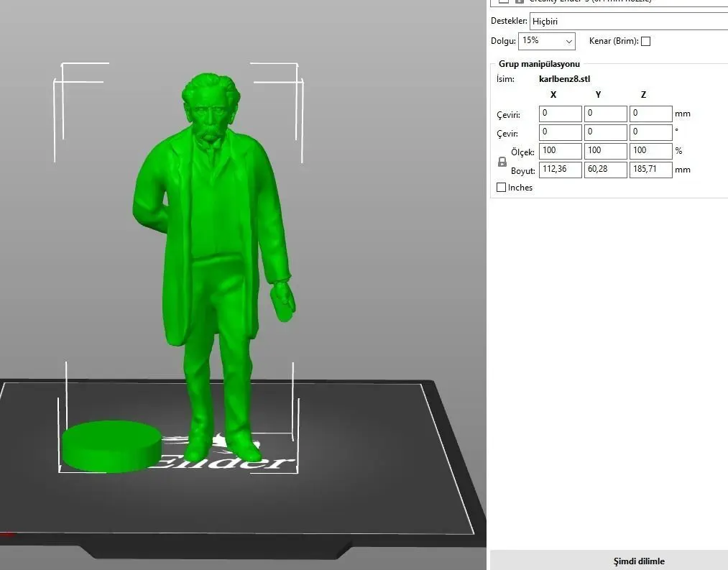The height and width of the screenshot is (570, 728).
Task: Click the Ölçek X percent field
Action: point(561,151)
